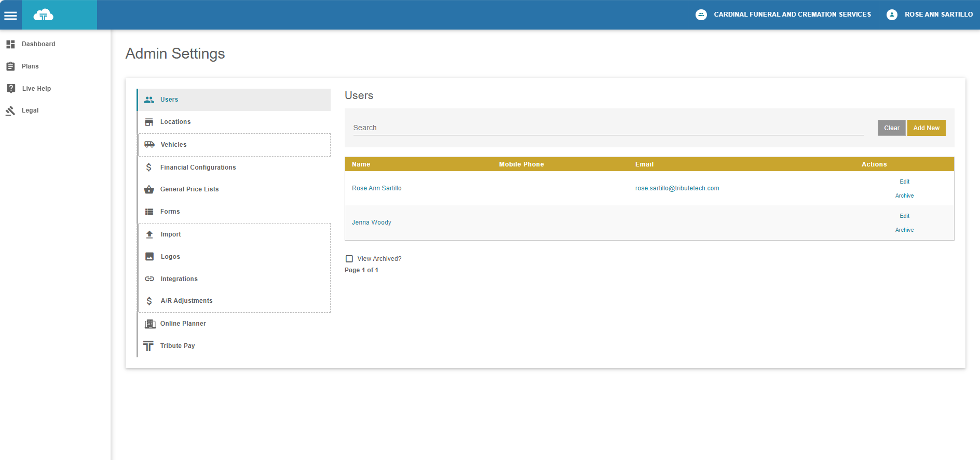Select Financial Configurations in settings menu
Image resolution: width=980 pixels, height=460 pixels.
[198, 168]
